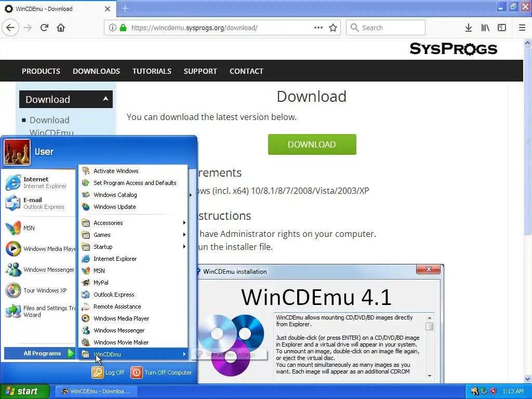Click Download WinCDEmu sidebar link
This screenshot has height=399, width=532.
pyautogui.click(x=51, y=126)
